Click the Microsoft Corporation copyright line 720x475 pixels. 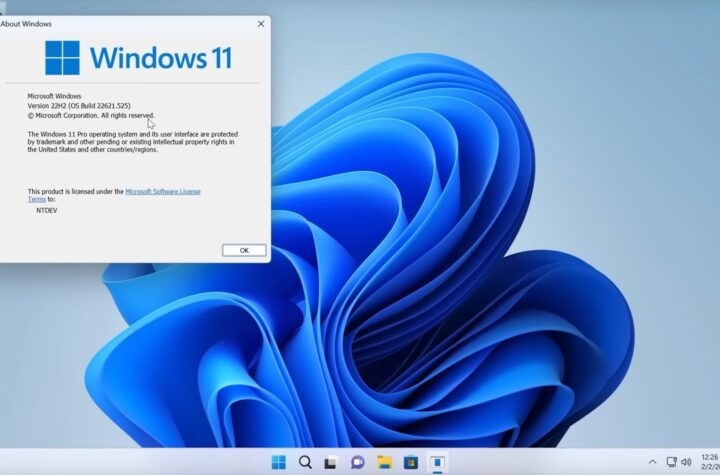[92, 115]
